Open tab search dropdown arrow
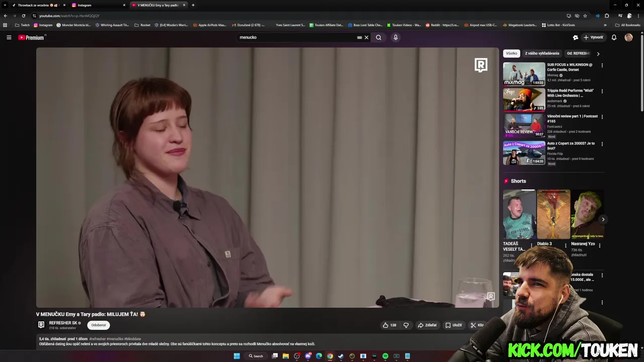The image size is (644, 362). (x=5, y=5)
